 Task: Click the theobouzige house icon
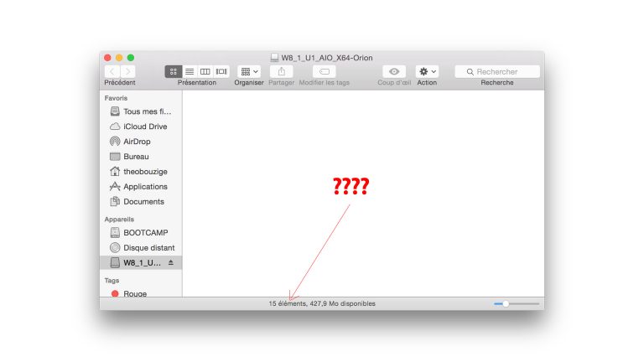(115, 172)
